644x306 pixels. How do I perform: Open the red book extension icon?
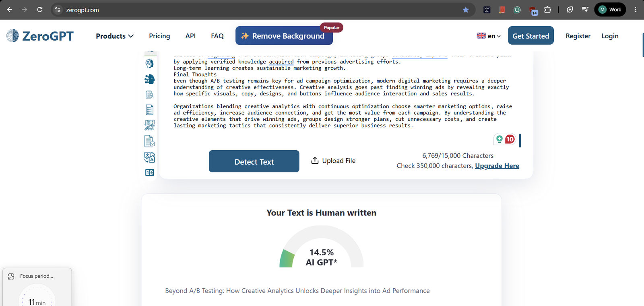tap(502, 10)
